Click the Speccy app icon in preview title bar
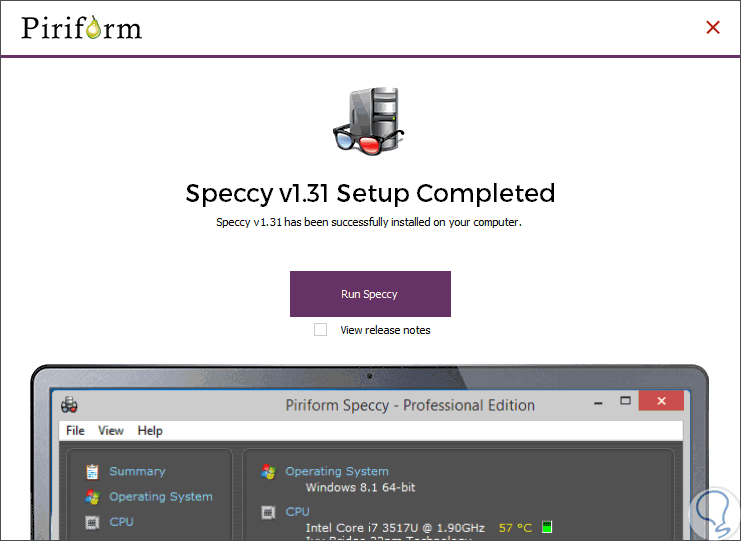Image resolution: width=741 pixels, height=541 pixels. (x=69, y=405)
